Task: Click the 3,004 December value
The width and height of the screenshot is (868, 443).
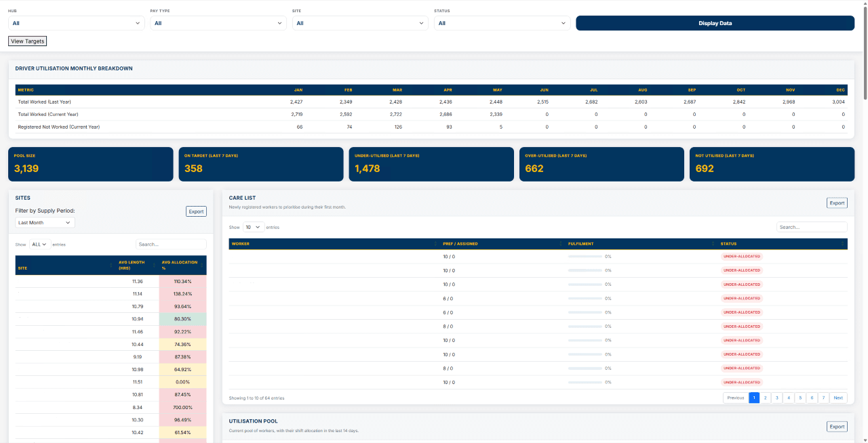Action: pyautogui.click(x=838, y=102)
